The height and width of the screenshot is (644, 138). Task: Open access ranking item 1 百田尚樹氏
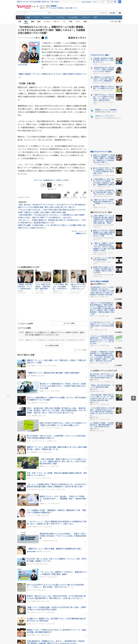[104, 60]
